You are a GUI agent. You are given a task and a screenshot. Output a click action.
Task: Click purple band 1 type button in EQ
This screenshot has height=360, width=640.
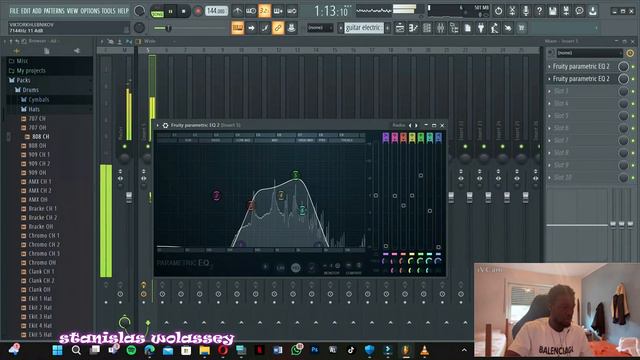click(x=386, y=138)
